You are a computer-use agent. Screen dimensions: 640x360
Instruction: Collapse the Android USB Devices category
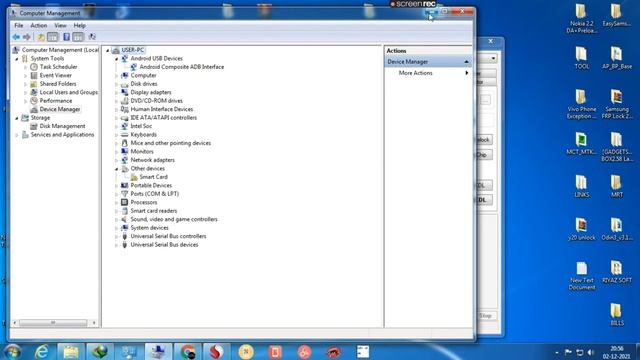point(116,59)
